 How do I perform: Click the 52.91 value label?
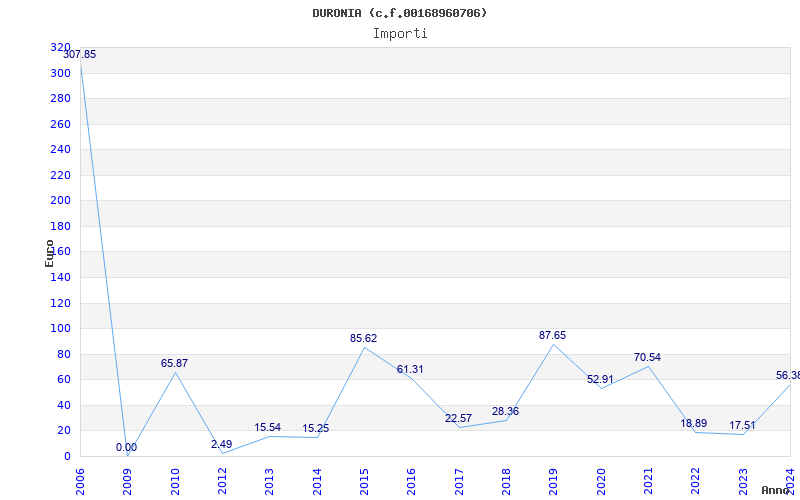(x=600, y=380)
